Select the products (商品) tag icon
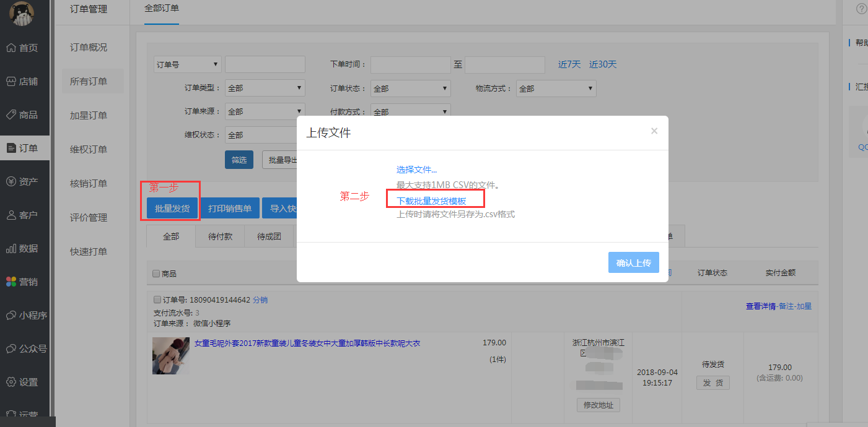 pos(11,114)
